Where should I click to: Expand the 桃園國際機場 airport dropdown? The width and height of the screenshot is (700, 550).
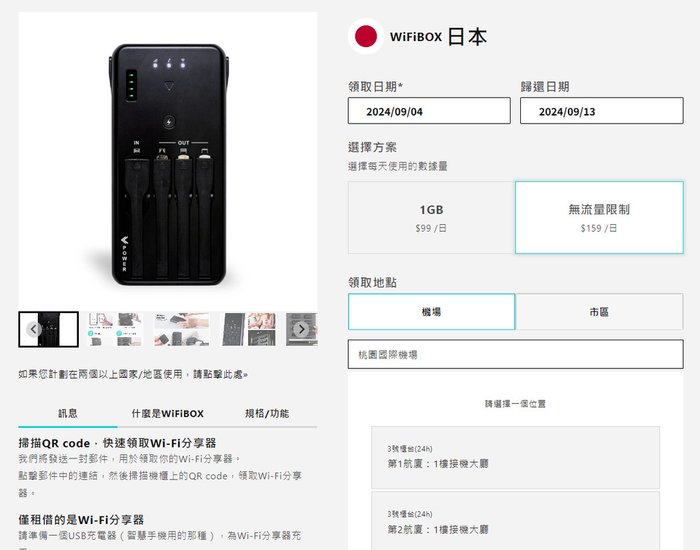516,354
